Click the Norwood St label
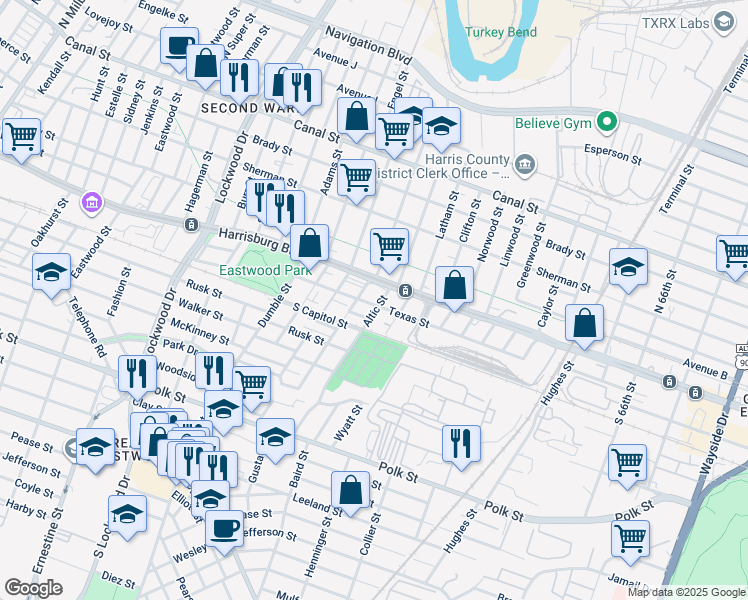Image resolution: width=748 pixels, height=600 pixels. pos(490,235)
